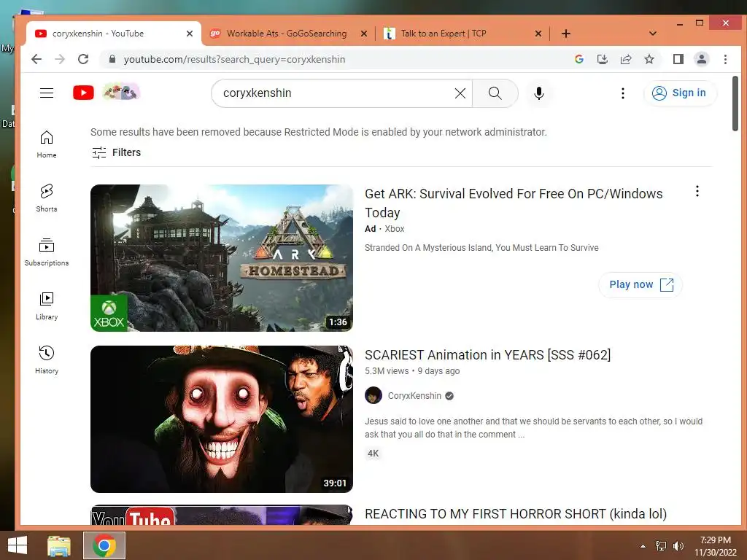The width and height of the screenshot is (747, 560).
Task: Open Chrome profile avatar
Action: pos(702,59)
